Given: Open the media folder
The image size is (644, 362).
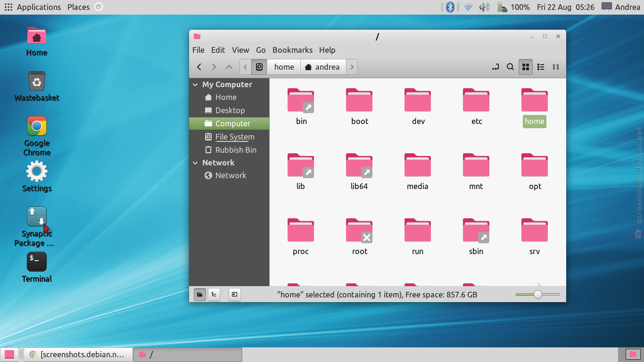Looking at the screenshot, I should click(418, 166).
